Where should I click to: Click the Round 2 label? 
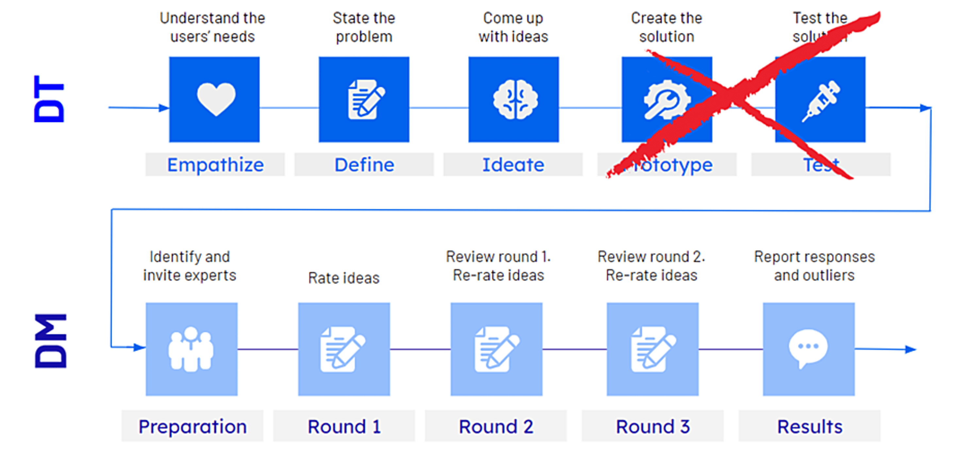click(x=496, y=426)
